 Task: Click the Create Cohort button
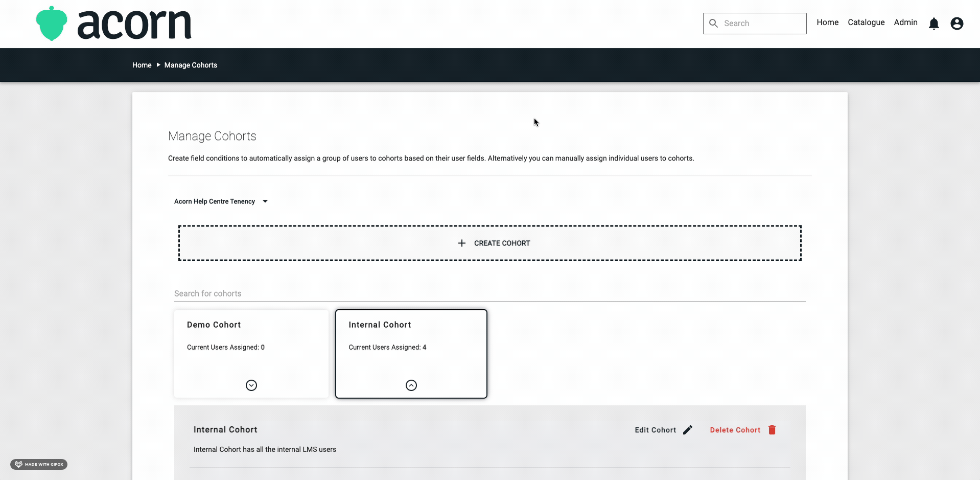(502, 243)
